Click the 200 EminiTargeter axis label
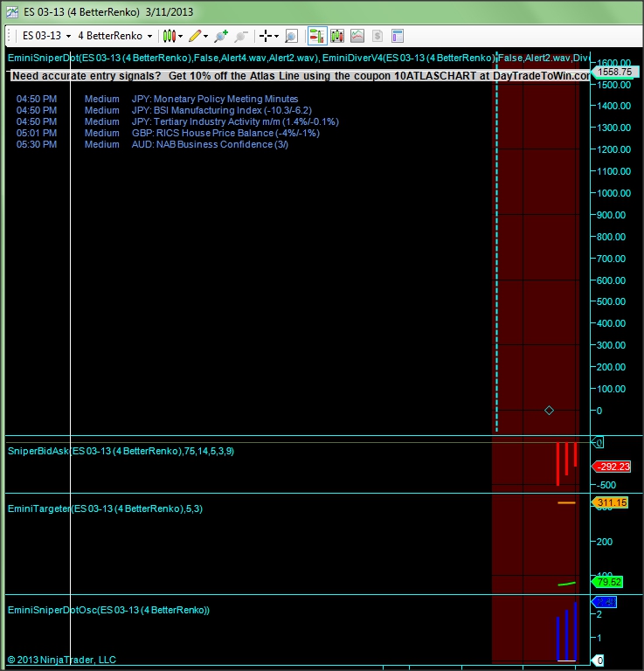 coord(604,542)
